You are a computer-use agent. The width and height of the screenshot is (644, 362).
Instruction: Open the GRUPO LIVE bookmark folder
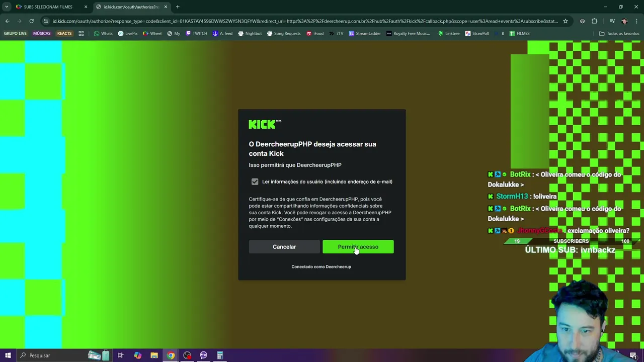click(x=15, y=34)
